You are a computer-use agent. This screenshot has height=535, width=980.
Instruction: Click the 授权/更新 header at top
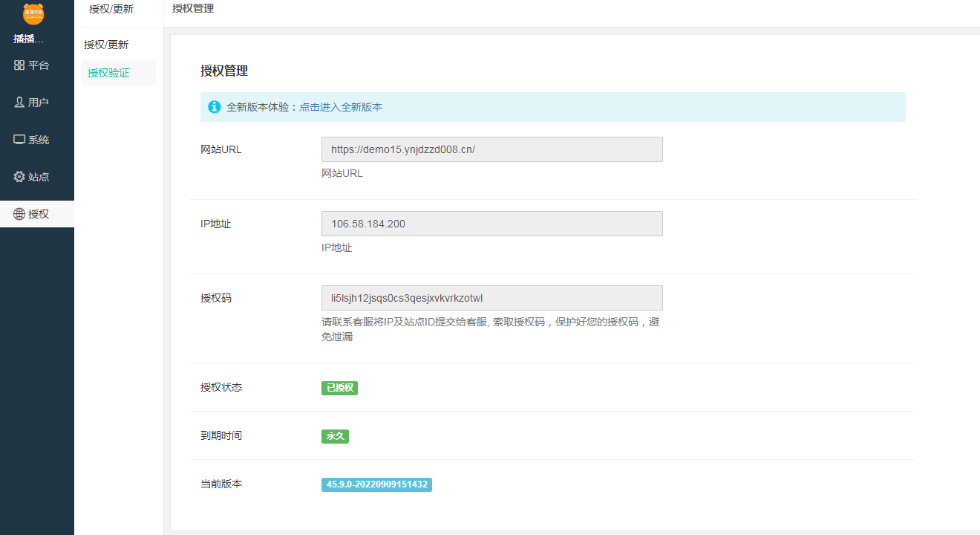(111, 9)
